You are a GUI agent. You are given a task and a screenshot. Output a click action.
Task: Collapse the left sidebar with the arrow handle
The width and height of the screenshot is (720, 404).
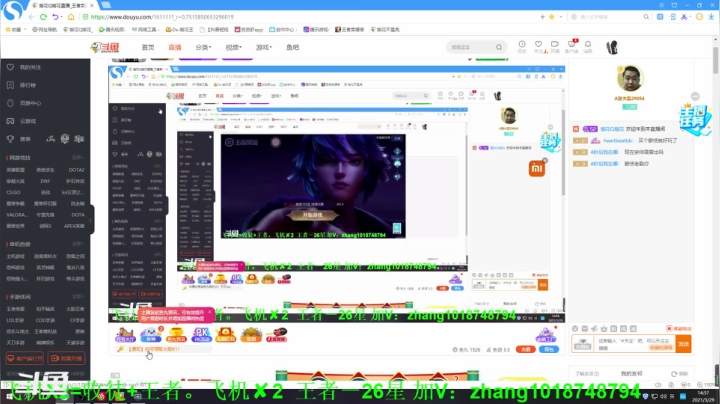pos(91,220)
